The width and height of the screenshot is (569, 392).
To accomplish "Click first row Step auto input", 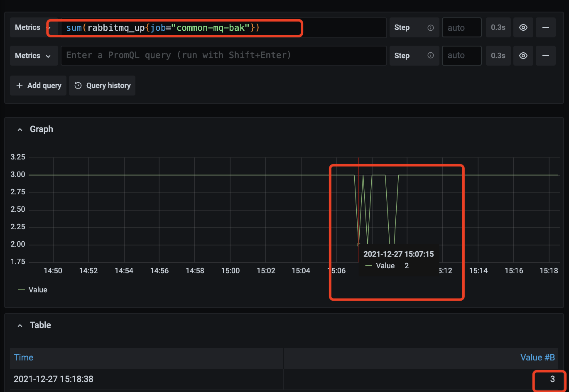I will [462, 28].
